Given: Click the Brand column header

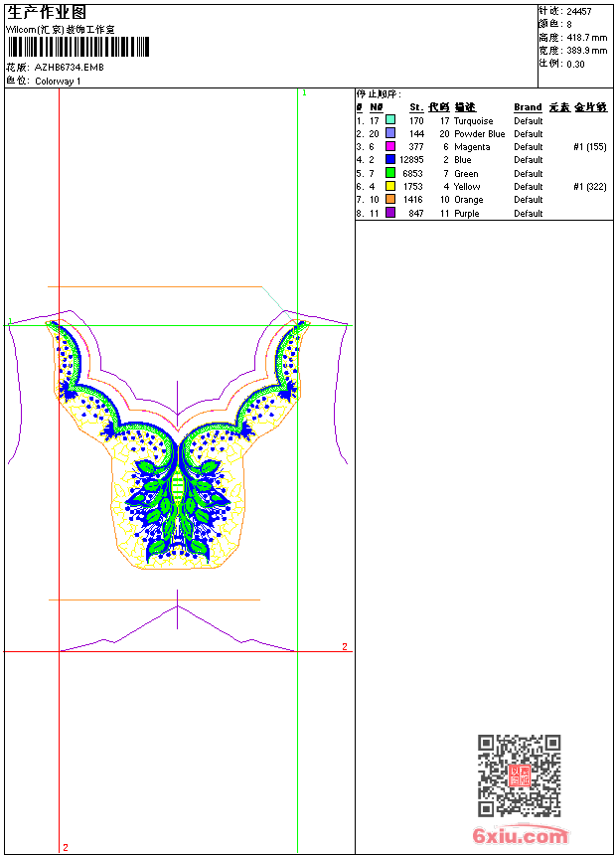Looking at the screenshot, I should (528, 107).
